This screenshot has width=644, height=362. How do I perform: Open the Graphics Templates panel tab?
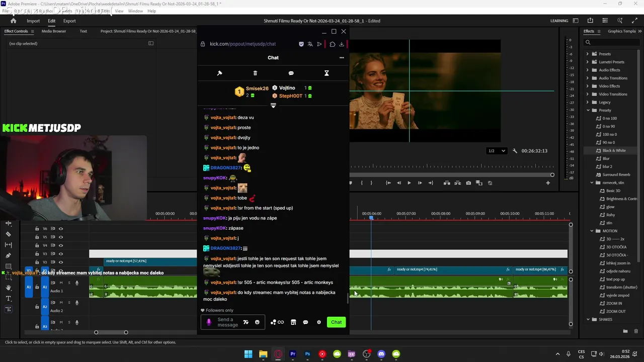tap(622, 31)
